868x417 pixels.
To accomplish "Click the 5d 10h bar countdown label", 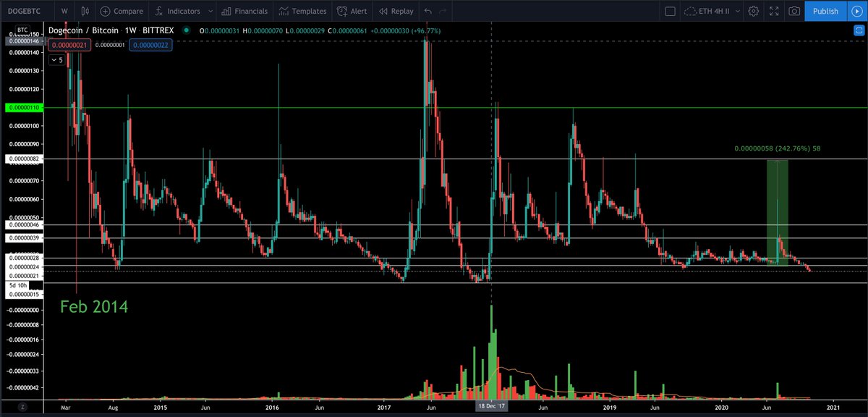I will point(19,286).
